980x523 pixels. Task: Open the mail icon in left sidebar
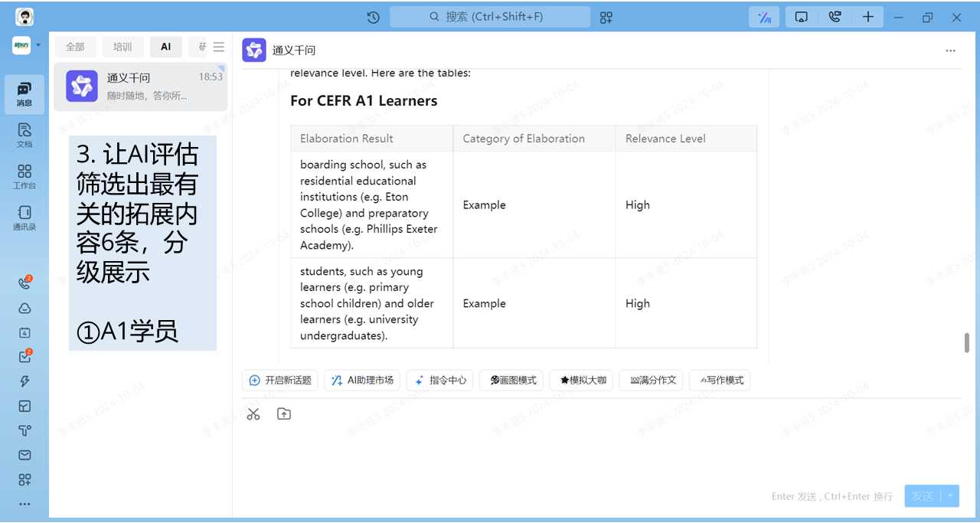pos(24,455)
